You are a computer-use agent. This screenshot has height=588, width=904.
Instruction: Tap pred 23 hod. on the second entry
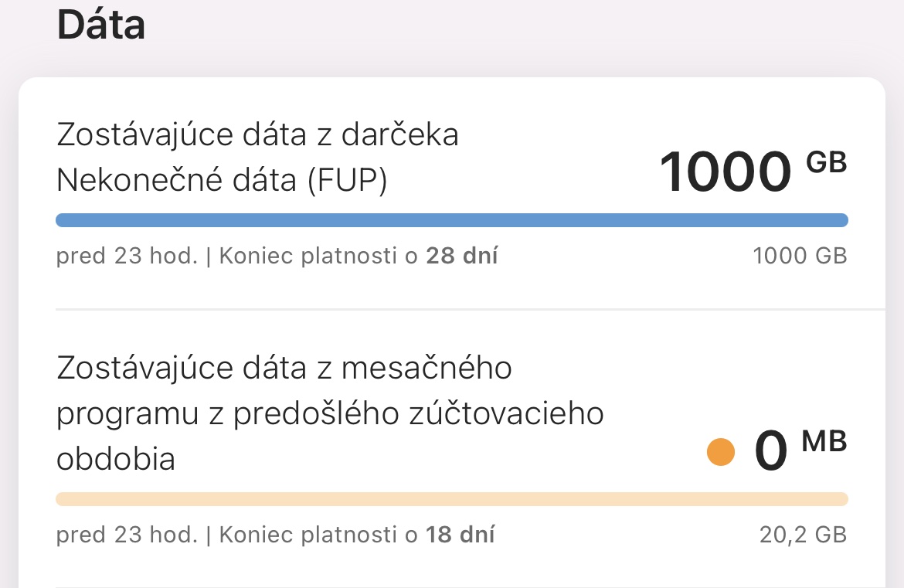[110, 534]
